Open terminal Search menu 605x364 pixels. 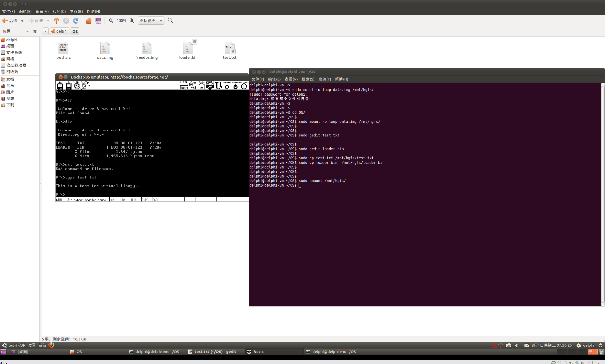coord(308,79)
